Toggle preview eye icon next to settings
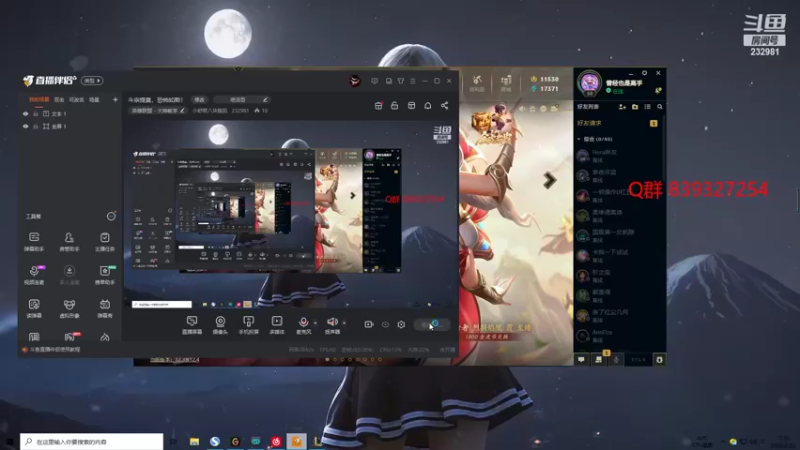This screenshot has width=800, height=450. [385, 324]
